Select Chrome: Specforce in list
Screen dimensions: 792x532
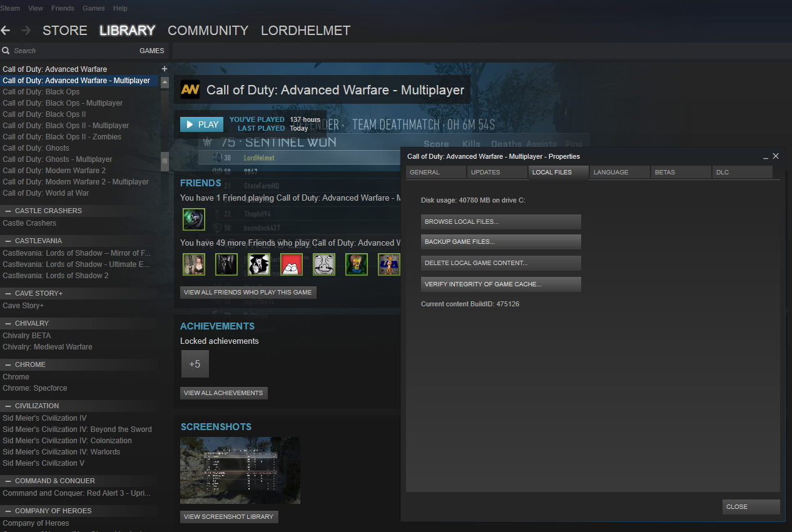pyautogui.click(x=35, y=388)
